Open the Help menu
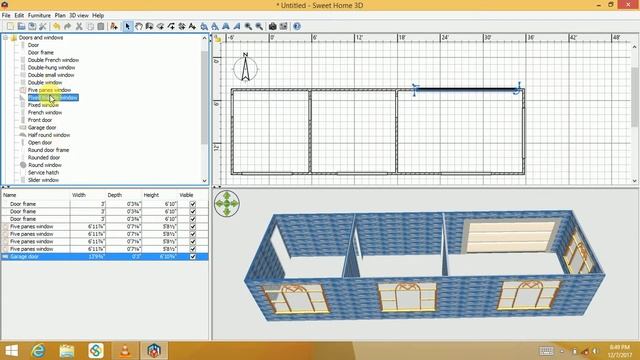The width and height of the screenshot is (640, 360). coord(98,16)
